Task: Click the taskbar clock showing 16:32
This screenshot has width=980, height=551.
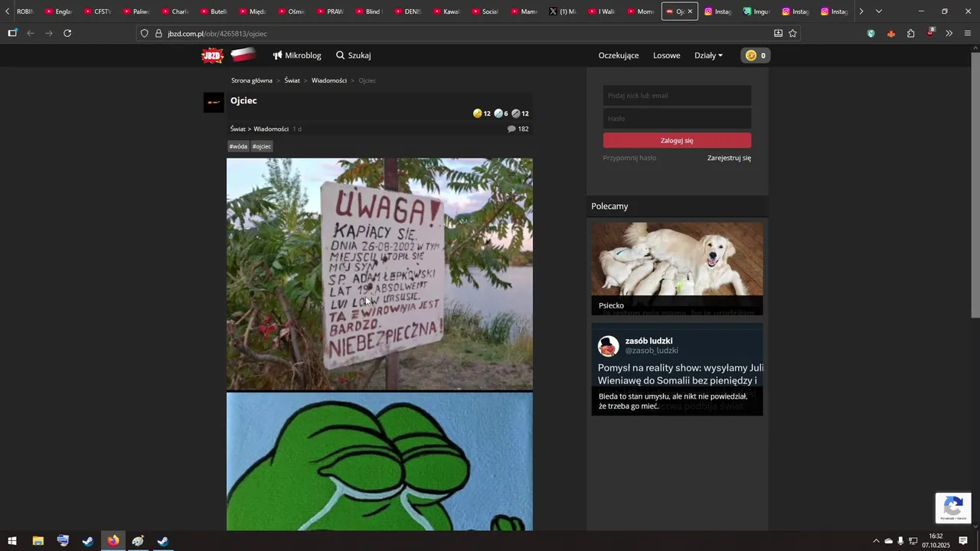Action: coord(936,541)
